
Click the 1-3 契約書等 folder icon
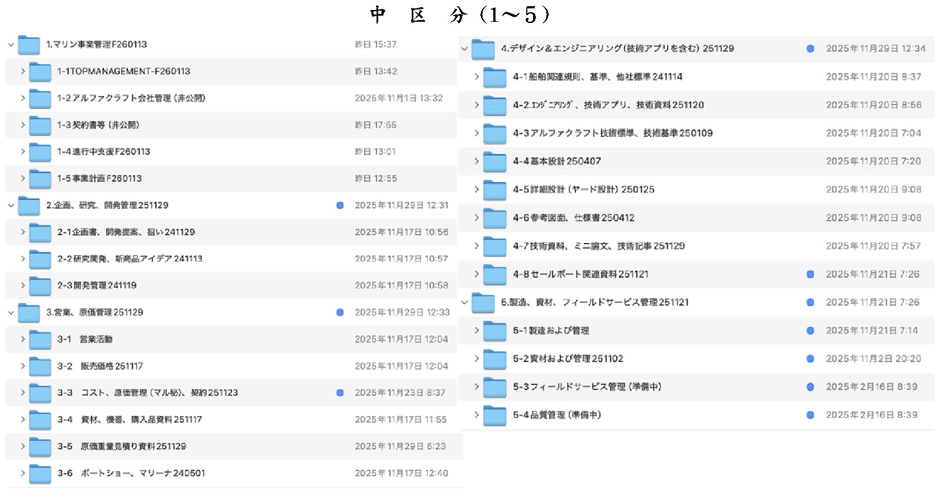point(39,125)
